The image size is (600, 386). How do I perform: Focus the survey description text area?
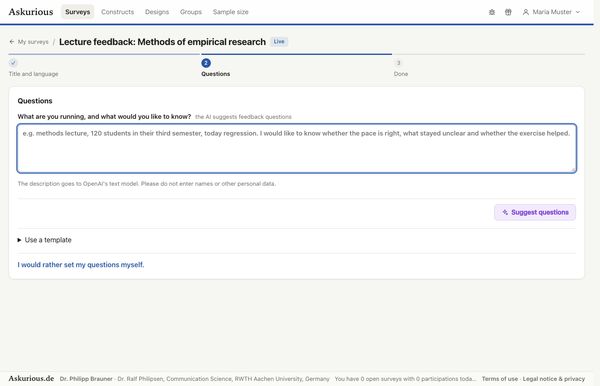(x=297, y=148)
